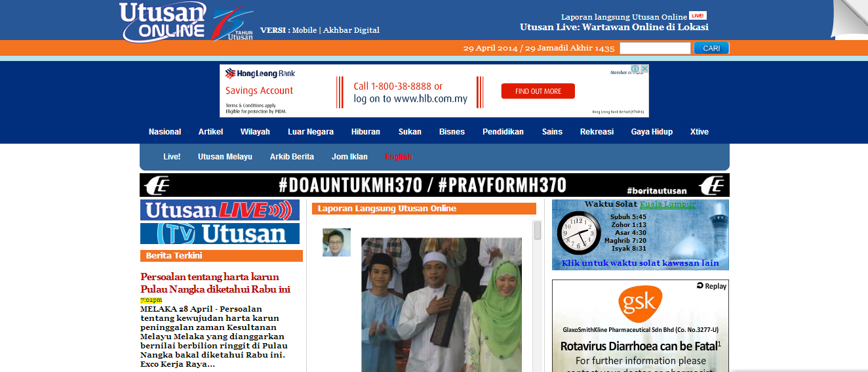868x372 pixels.
Task: Open Laporan langsung Utusan Online link
Action: tap(624, 17)
